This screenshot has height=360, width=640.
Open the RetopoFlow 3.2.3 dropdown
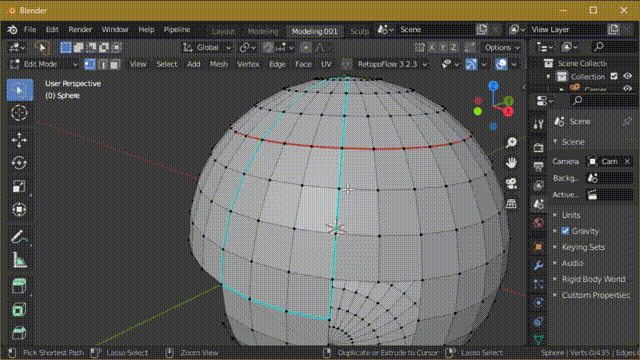[392, 64]
